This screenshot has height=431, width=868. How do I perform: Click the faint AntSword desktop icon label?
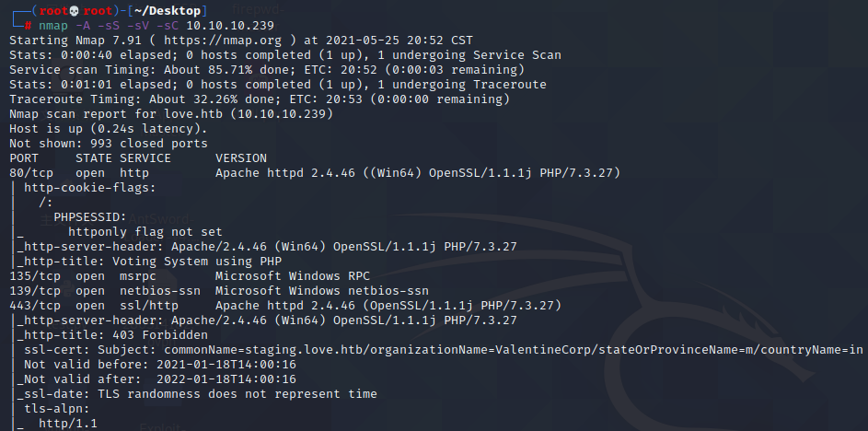point(160,220)
